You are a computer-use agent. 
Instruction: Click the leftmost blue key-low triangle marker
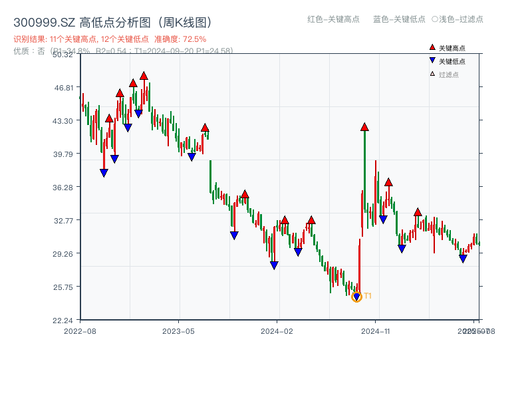click(x=102, y=172)
